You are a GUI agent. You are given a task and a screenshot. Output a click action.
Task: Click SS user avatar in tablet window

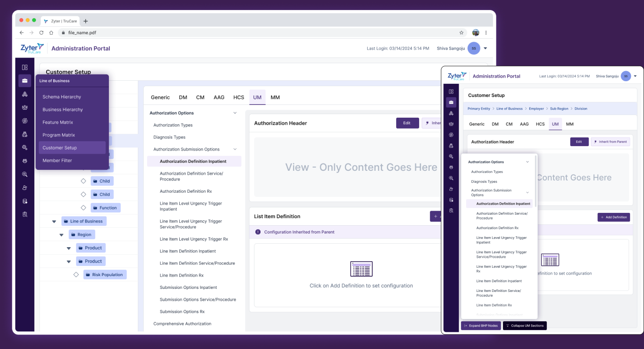click(626, 76)
